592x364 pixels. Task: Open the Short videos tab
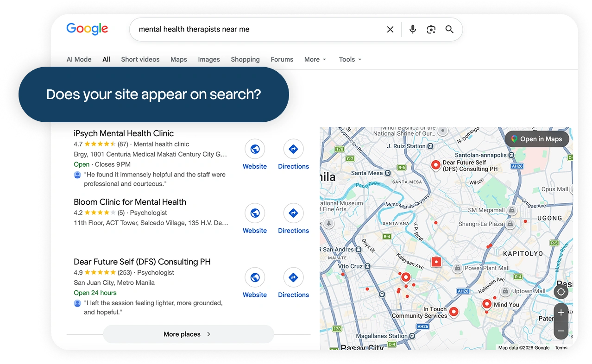(x=140, y=59)
